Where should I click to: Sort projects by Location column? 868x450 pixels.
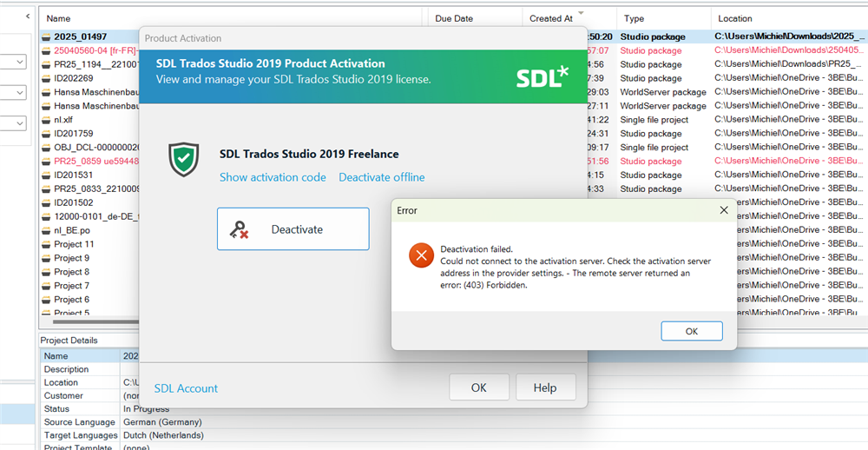pos(735,18)
